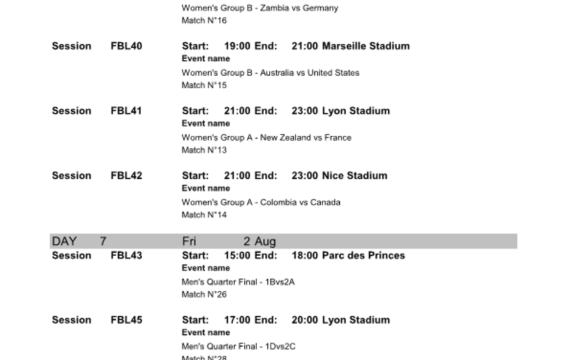Select New Zealand vs France match line
The width and height of the screenshot is (570, 360).
(266, 137)
